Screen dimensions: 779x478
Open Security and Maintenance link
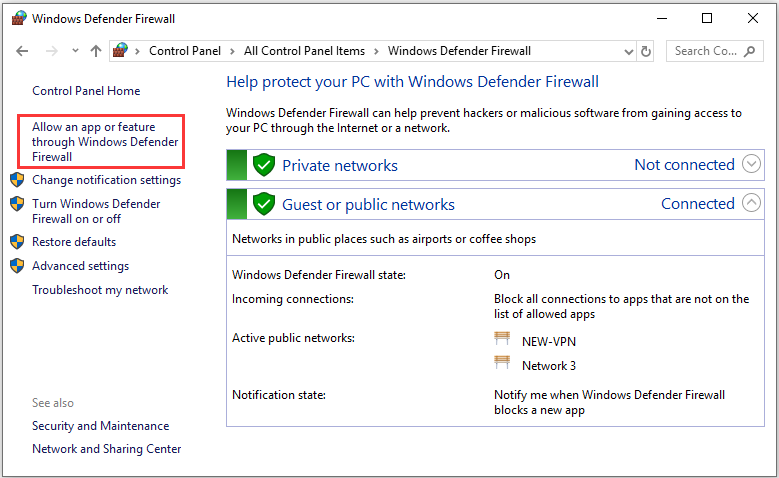[x=100, y=426]
